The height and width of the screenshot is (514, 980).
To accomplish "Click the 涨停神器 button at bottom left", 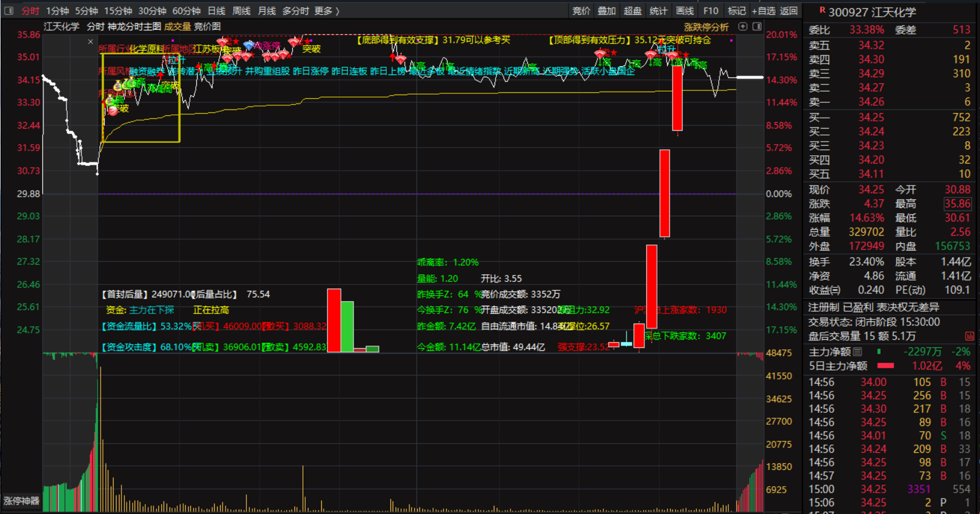I will click(21, 501).
